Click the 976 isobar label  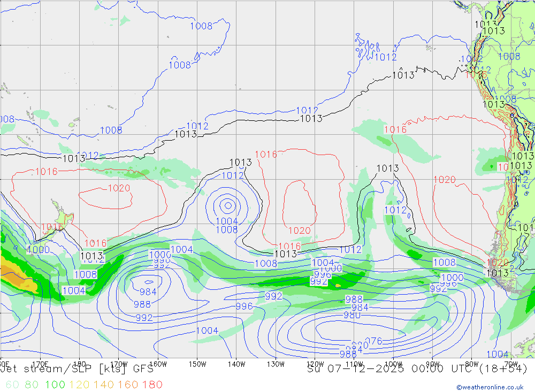coord(374,341)
